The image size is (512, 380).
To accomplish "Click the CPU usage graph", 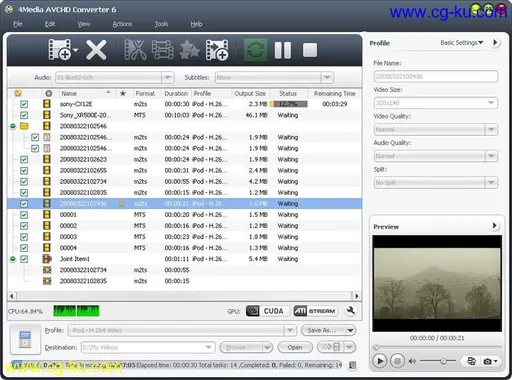I will (x=76, y=311).
